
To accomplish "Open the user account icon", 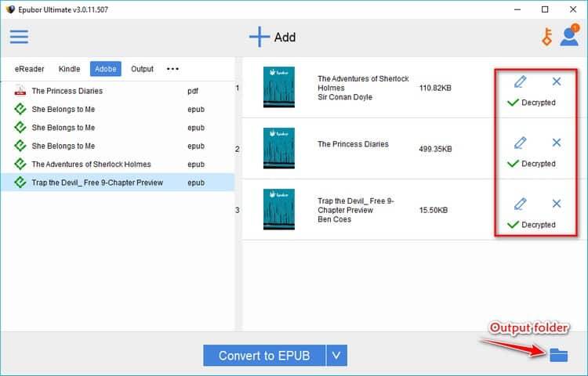I will pyautogui.click(x=570, y=35).
